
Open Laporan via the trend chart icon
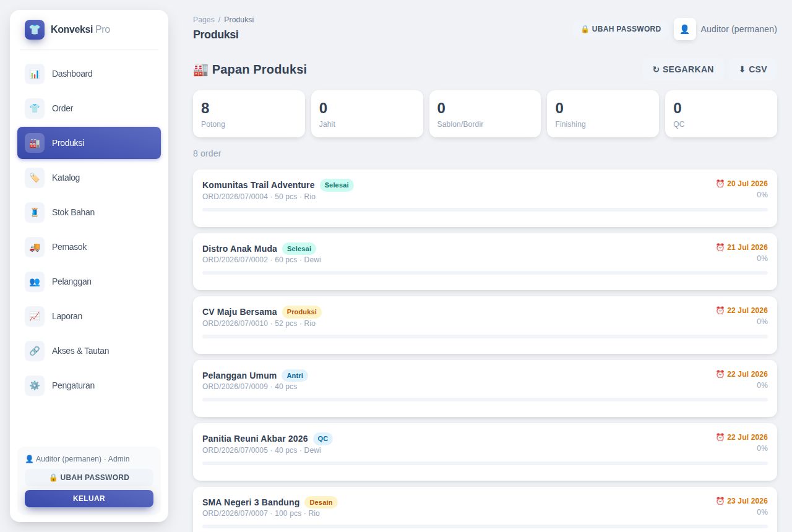pyautogui.click(x=35, y=316)
